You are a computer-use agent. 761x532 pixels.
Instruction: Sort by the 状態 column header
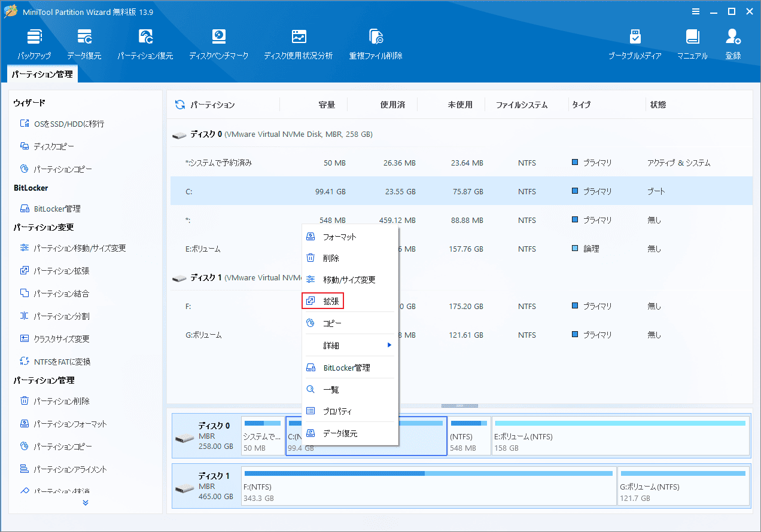(658, 105)
